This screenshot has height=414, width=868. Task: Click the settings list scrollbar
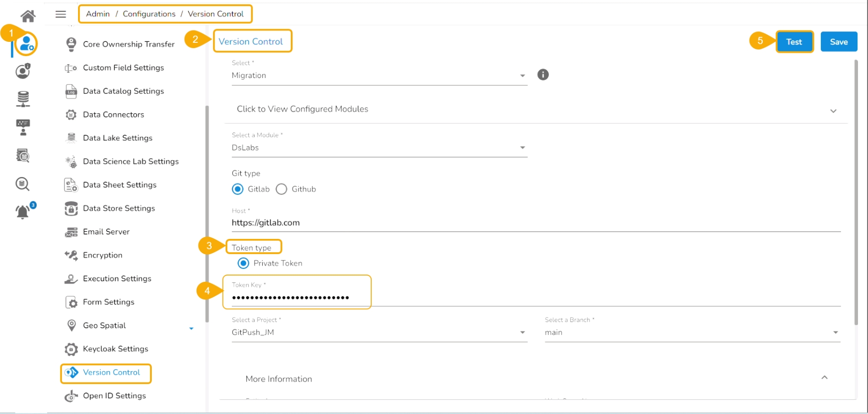[207, 214]
